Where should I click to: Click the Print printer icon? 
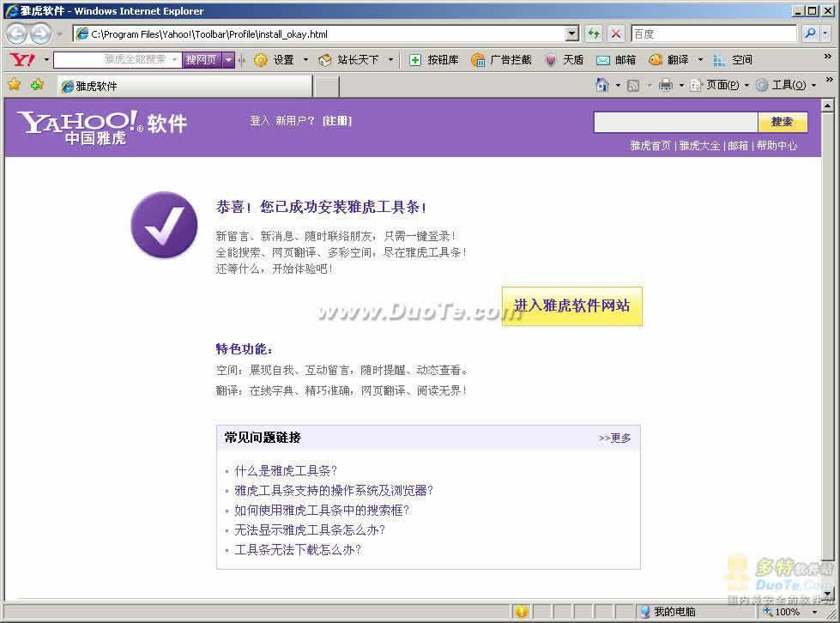click(x=665, y=85)
